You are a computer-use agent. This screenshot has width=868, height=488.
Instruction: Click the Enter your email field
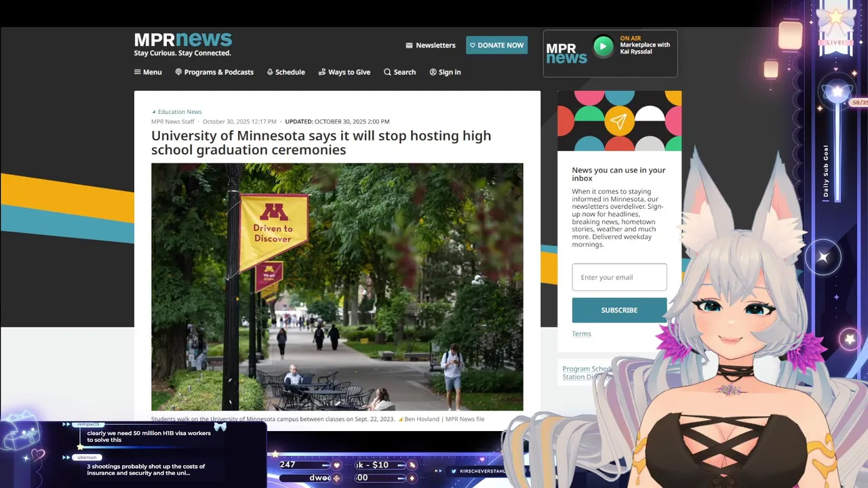click(x=619, y=277)
